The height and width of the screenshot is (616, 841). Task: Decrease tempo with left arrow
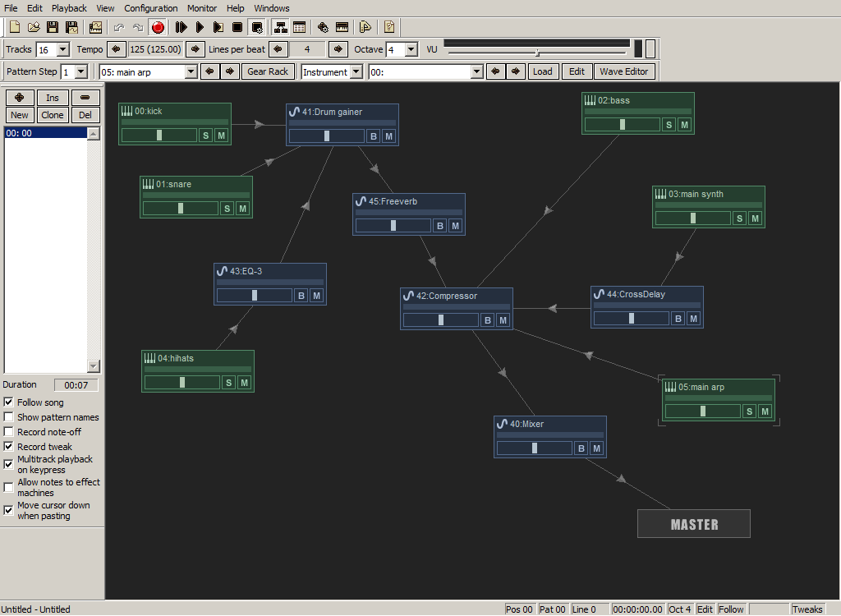(x=116, y=49)
